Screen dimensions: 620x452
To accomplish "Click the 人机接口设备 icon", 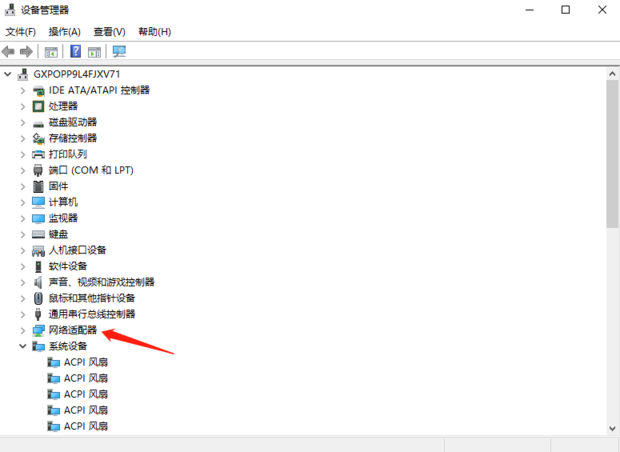I will (38, 251).
